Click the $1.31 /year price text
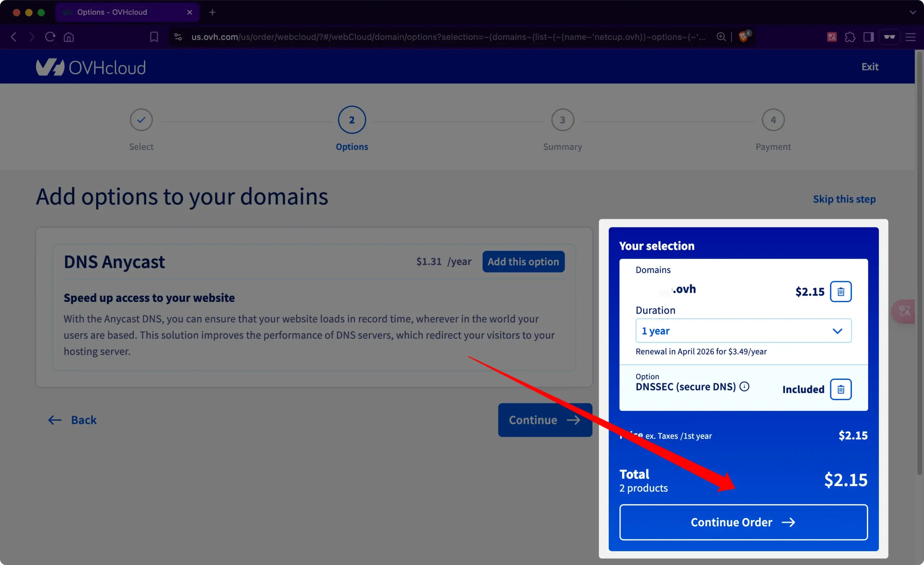The width and height of the screenshot is (924, 565). point(444,261)
